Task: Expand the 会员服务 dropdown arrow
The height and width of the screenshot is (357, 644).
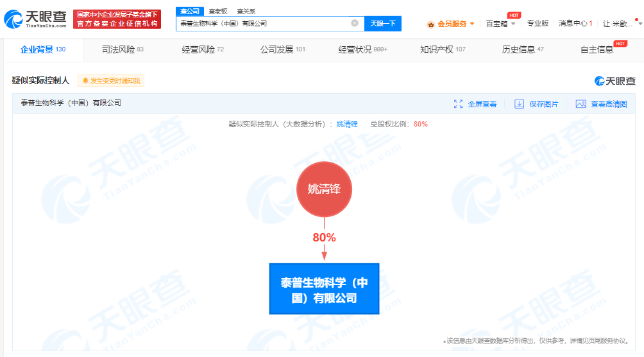Action: point(472,24)
